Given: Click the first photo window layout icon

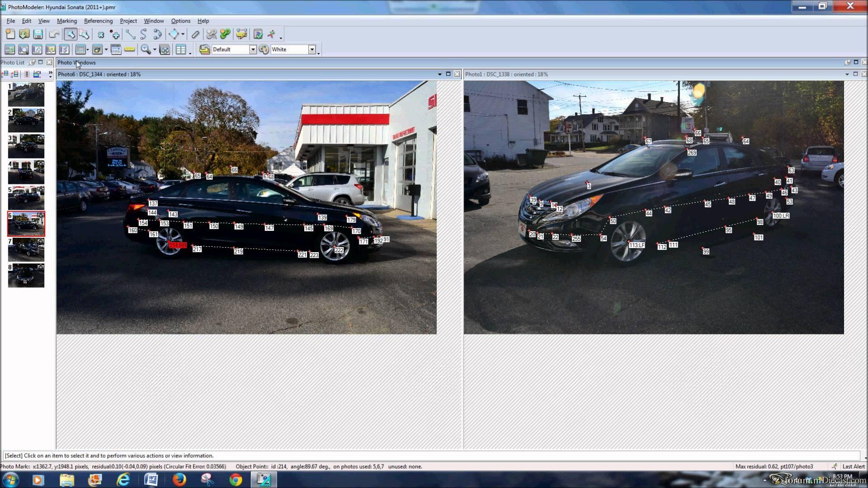Looking at the screenshot, I should point(9,50).
